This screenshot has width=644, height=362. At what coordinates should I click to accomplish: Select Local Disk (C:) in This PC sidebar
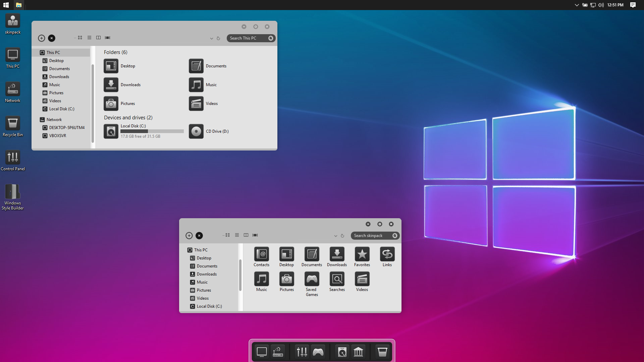[x=62, y=109]
